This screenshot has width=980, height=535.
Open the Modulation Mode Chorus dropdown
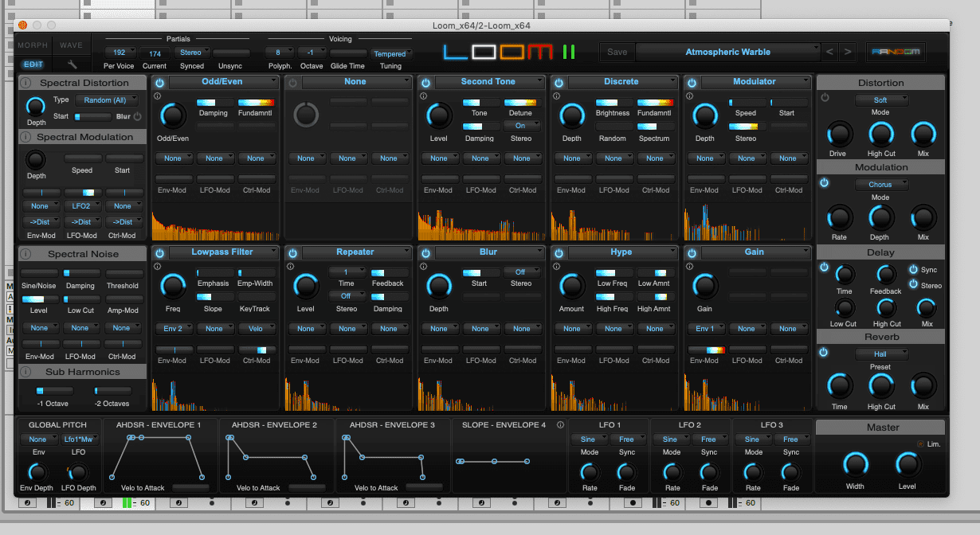click(x=881, y=185)
